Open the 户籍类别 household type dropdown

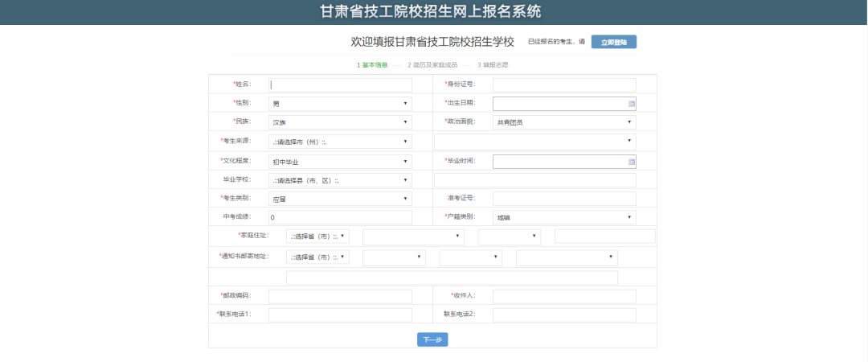coord(564,217)
